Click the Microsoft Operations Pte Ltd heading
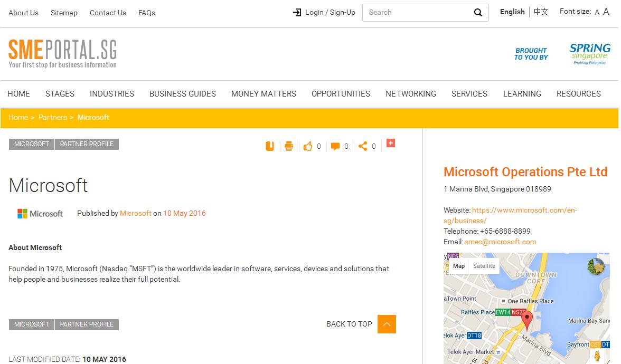This screenshot has width=621, height=364. click(x=525, y=172)
